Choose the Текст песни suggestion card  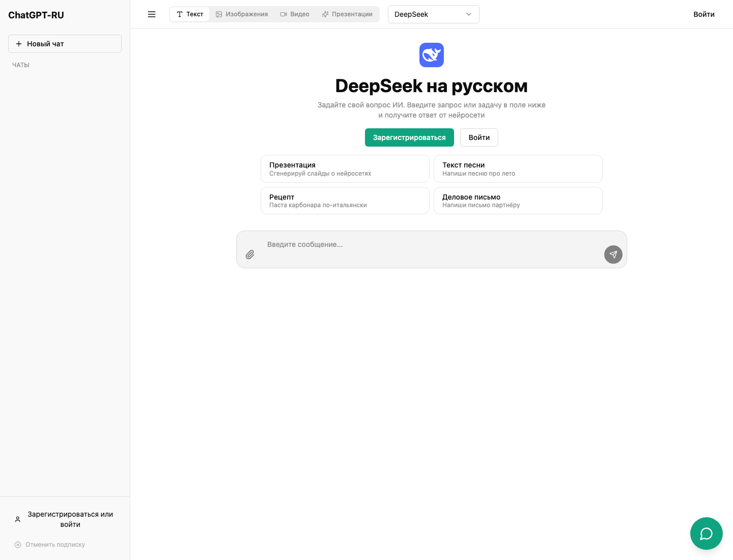518,169
